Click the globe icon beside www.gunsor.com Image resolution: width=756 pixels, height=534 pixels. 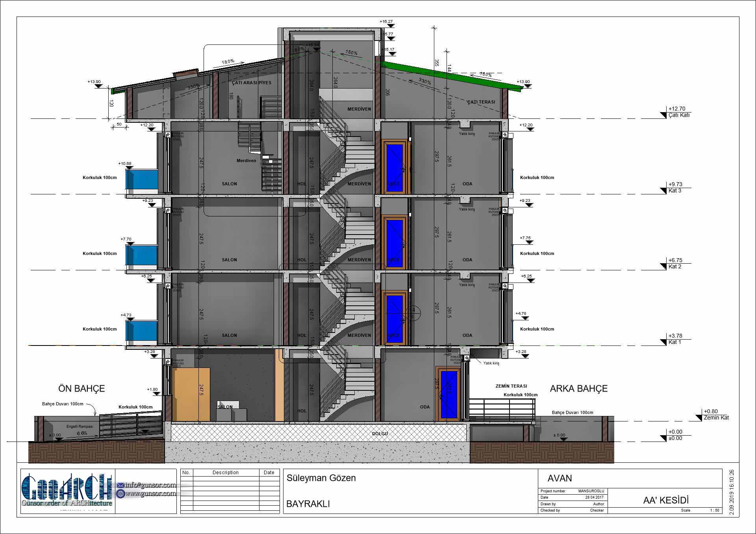click(120, 493)
